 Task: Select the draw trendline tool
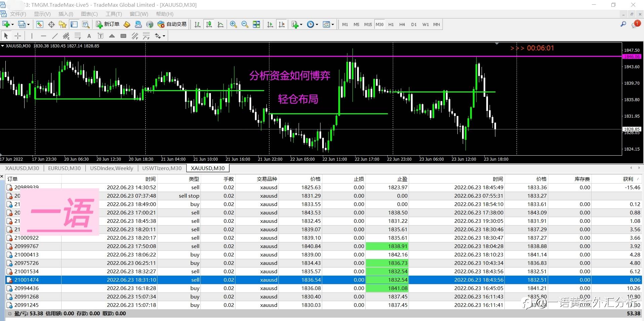point(55,36)
